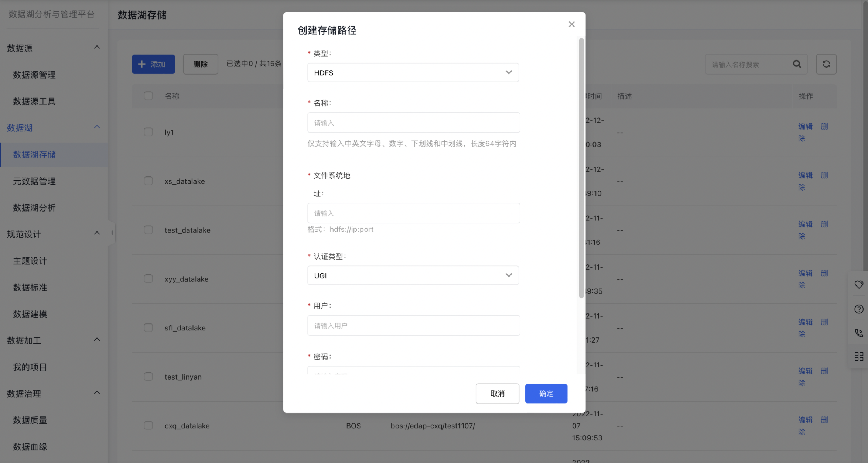Check the ly1 row checkbox
The image size is (868, 463).
pyautogui.click(x=148, y=132)
